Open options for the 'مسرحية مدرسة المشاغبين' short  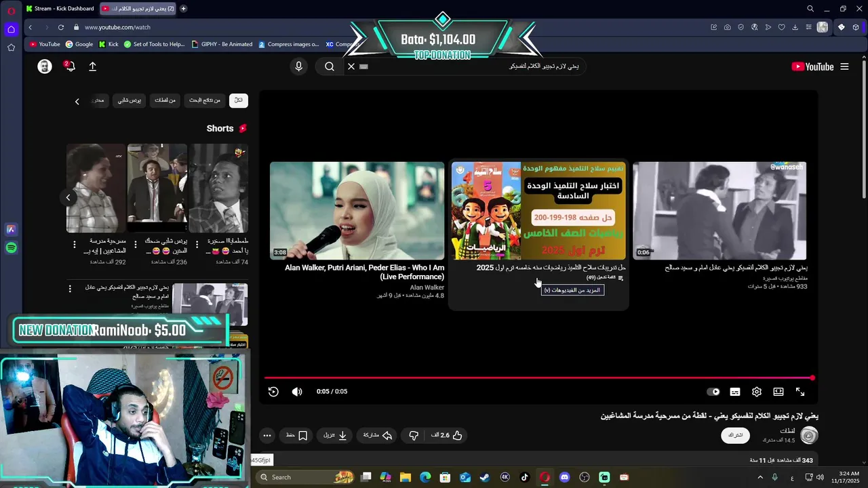click(75, 243)
